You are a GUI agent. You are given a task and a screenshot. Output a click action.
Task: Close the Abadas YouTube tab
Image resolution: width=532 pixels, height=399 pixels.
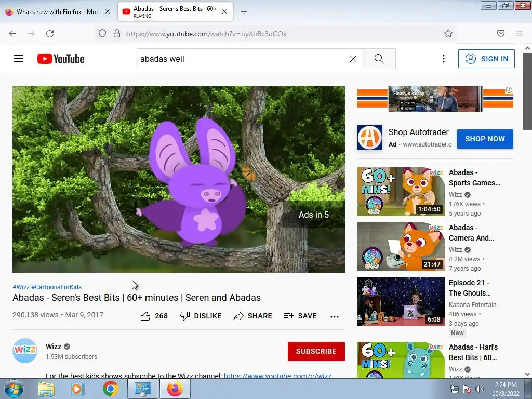[224, 11]
